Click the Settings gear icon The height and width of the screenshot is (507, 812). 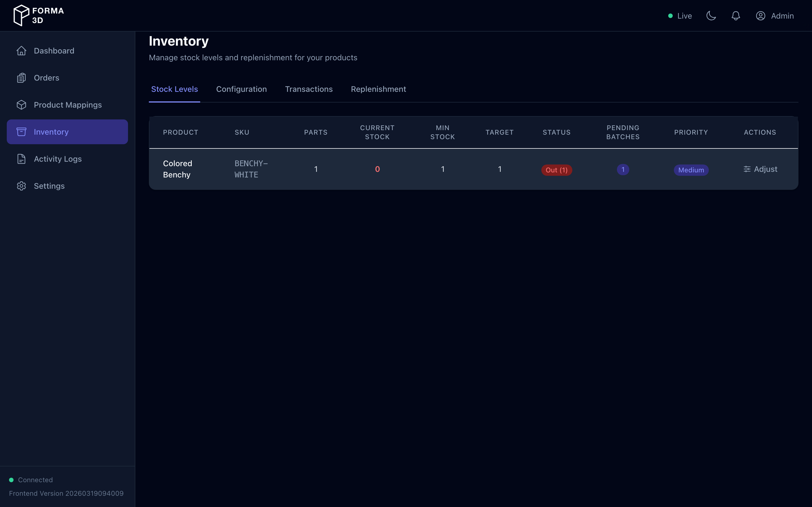pyautogui.click(x=21, y=186)
